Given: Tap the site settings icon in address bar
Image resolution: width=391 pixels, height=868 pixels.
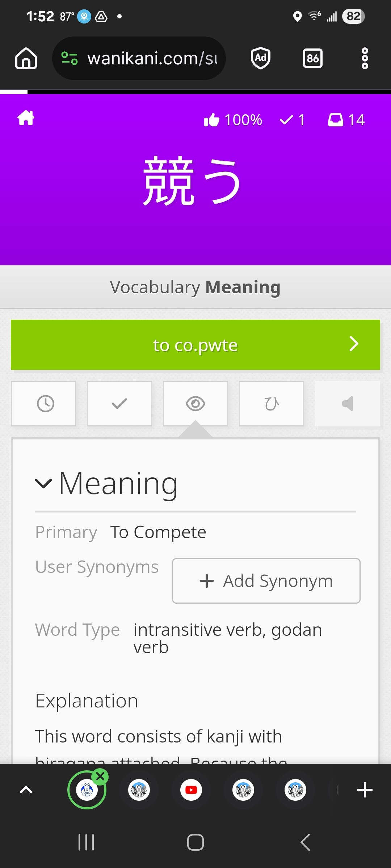Looking at the screenshot, I should click(x=70, y=58).
